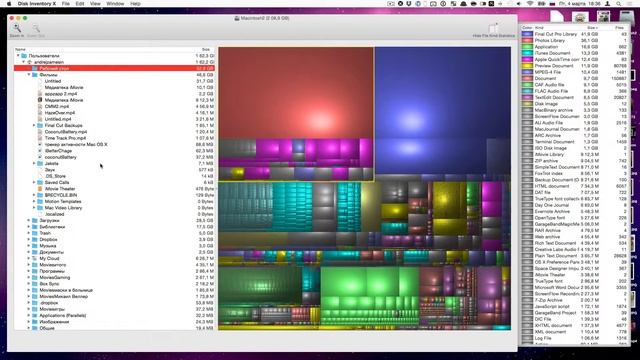This screenshot has height=360, width=640.
Task: Select MPEG-4 File kind row
Action: click(x=575, y=72)
